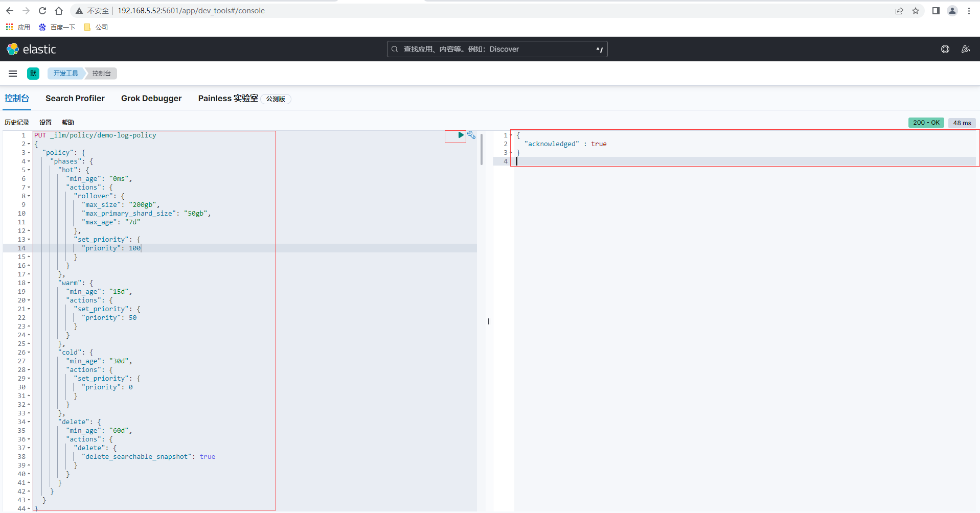Viewport: 980px width, 513px height.
Task: Click the PUT _ilm/policy/demo-log-policy line
Action: pos(95,135)
